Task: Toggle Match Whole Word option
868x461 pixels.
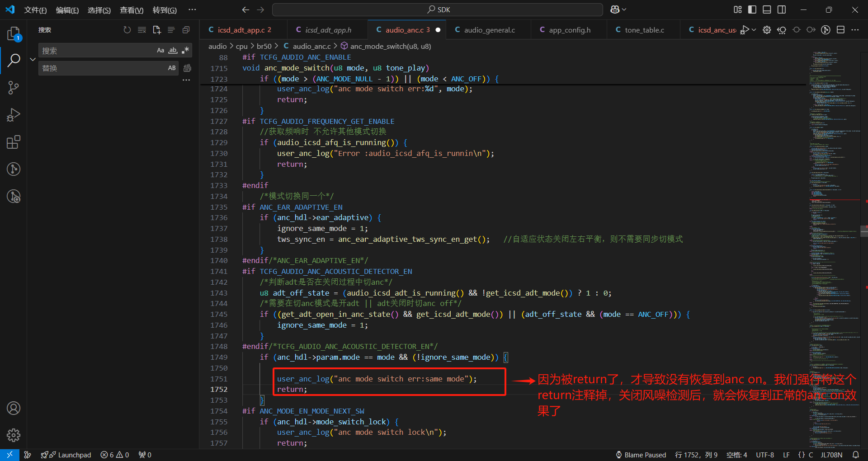Action: click(x=173, y=51)
